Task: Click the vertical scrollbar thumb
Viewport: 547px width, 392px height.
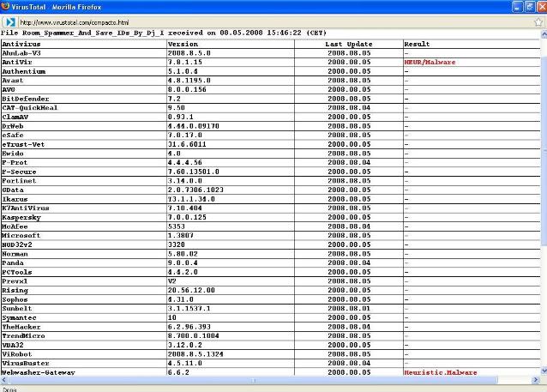Action: [544, 152]
